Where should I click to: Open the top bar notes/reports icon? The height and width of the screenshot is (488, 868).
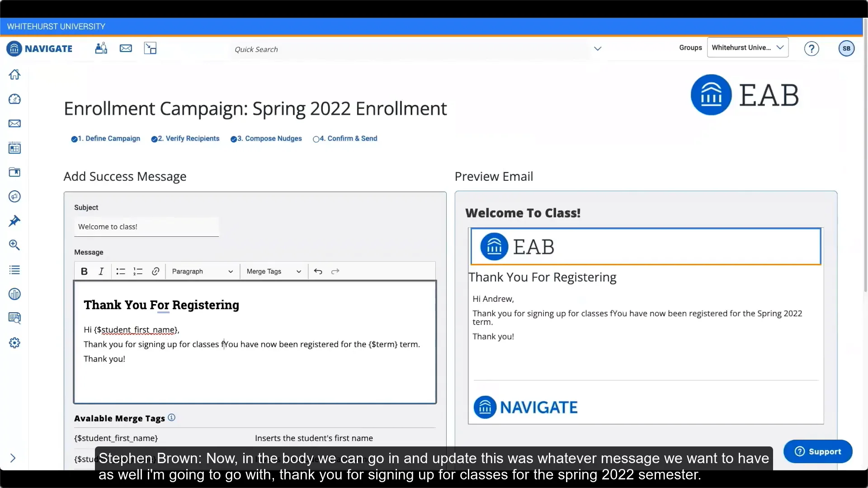150,48
